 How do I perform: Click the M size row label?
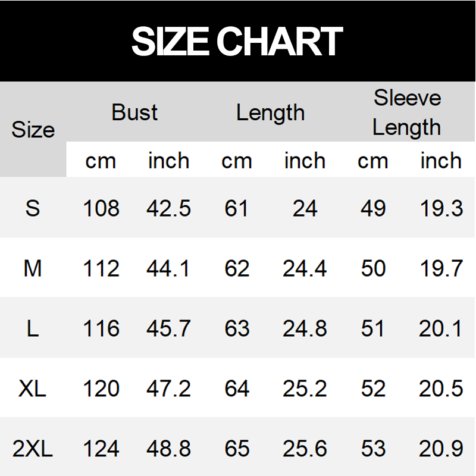(33, 268)
